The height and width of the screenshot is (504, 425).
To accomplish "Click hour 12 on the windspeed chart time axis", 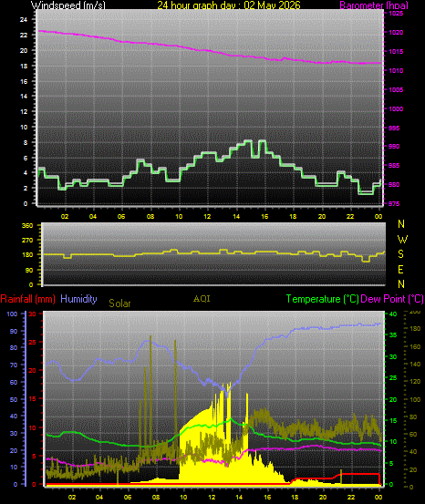I will pyautogui.click(x=207, y=217).
